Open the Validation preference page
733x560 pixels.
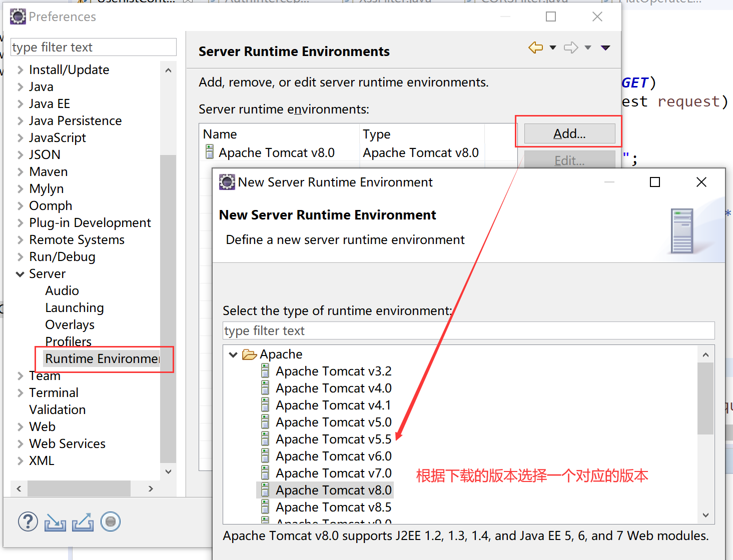point(58,409)
